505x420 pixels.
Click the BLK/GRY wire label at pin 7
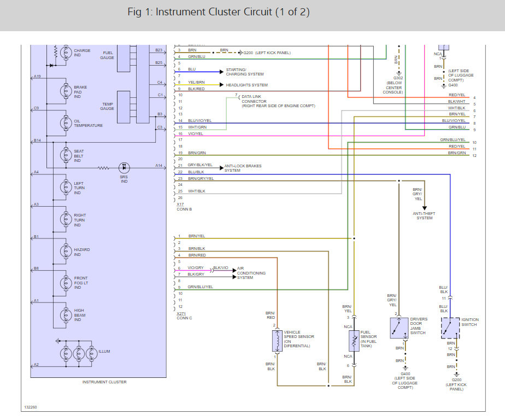click(x=196, y=275)
